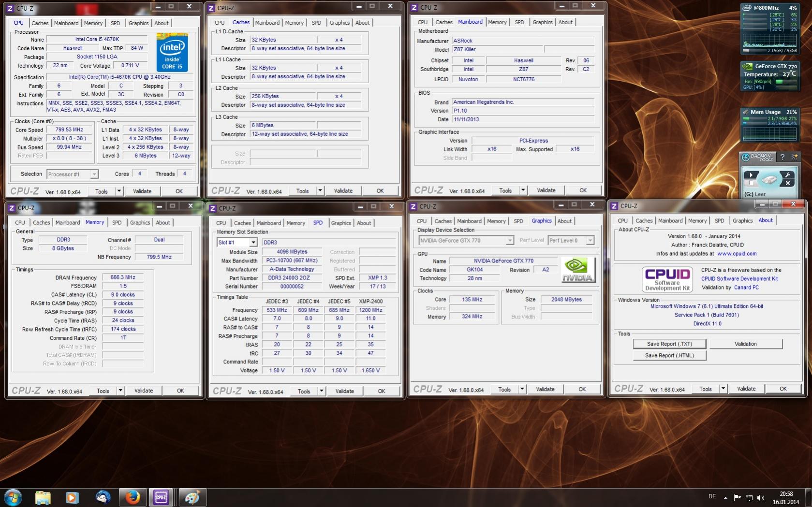Click Validate in the Mainboard window
The height and width of the screenshot is (507, 812).
click(x=546, y=190)
